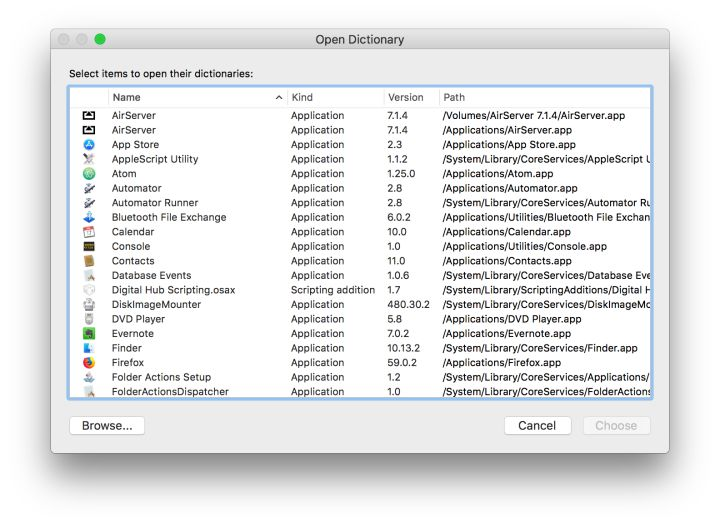Sort by the Name column header

197,97
